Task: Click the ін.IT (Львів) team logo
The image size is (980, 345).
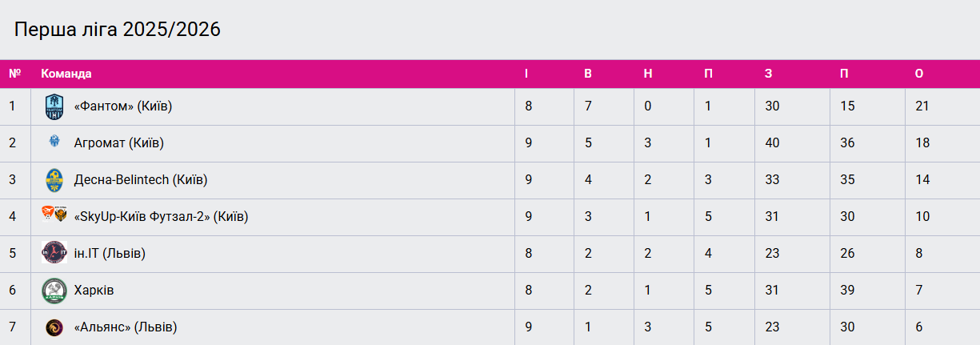Action: (x=54, y=253)
